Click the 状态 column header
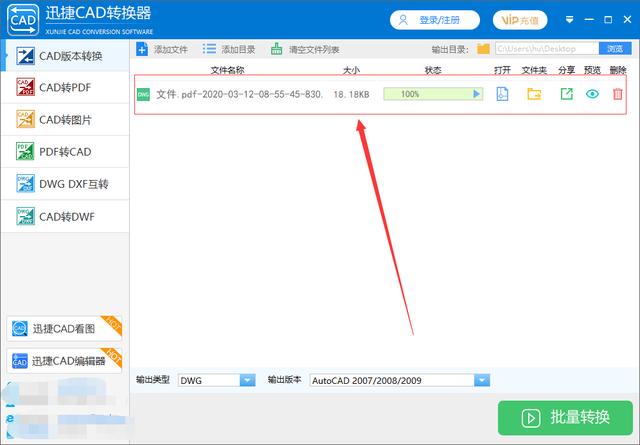Image resolution: width=640 pixels, height=445 pixels. [433, 70]
